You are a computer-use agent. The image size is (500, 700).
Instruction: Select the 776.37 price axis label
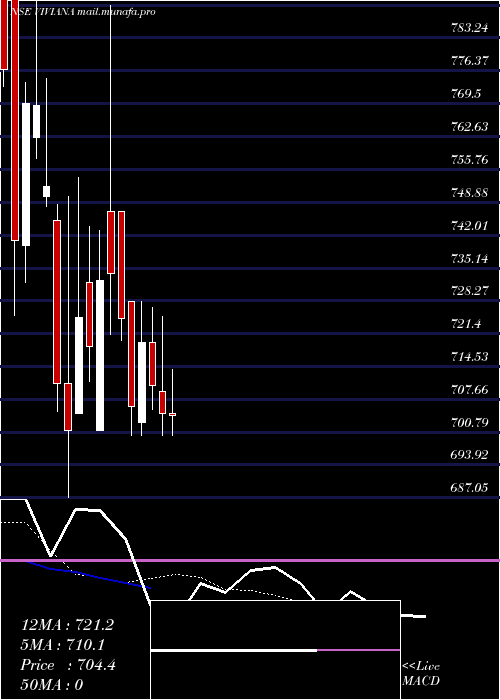coord(469,61)
